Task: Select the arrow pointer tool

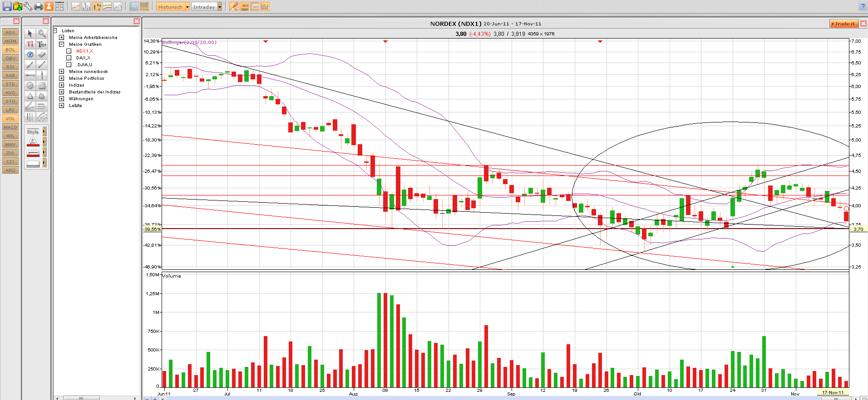Action: click(30, 33)
